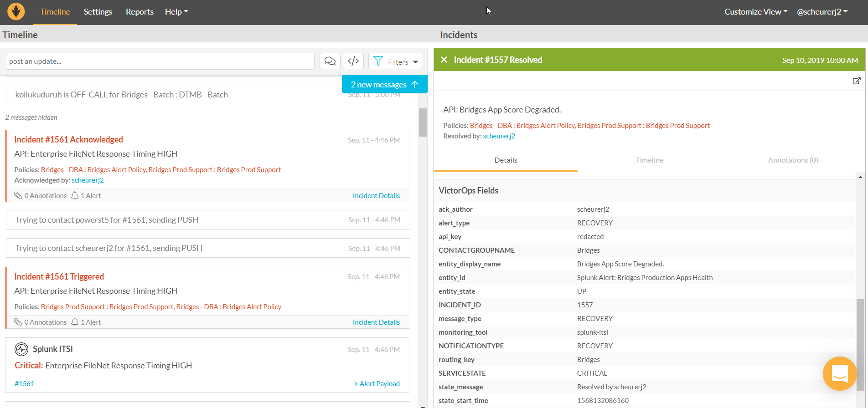Open incident in new window icon
This screenshot has width=868, height=408.
(857, 81)
